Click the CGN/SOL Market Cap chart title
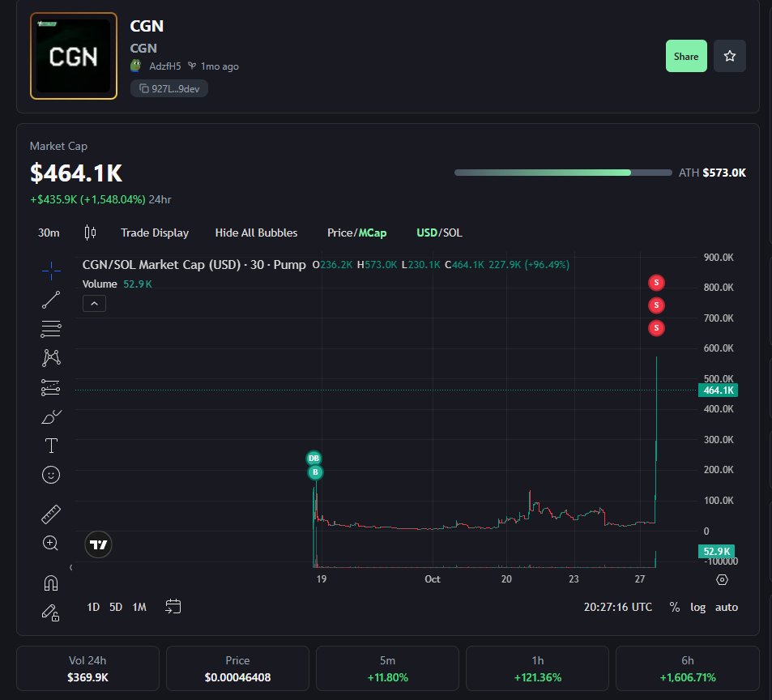 pyautogui.click(x=194, y=265)
